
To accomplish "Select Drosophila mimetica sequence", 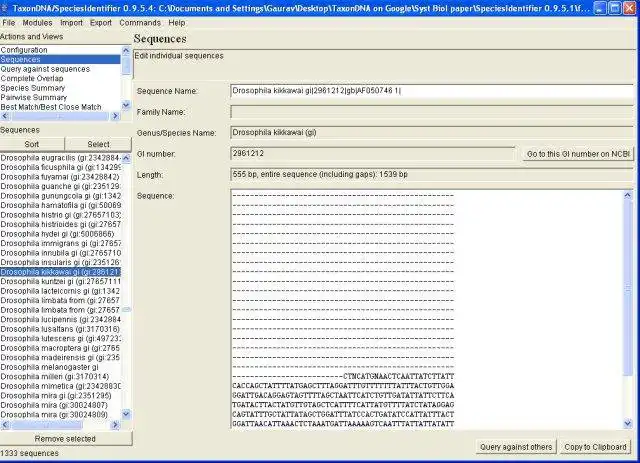I will (60, 386).
